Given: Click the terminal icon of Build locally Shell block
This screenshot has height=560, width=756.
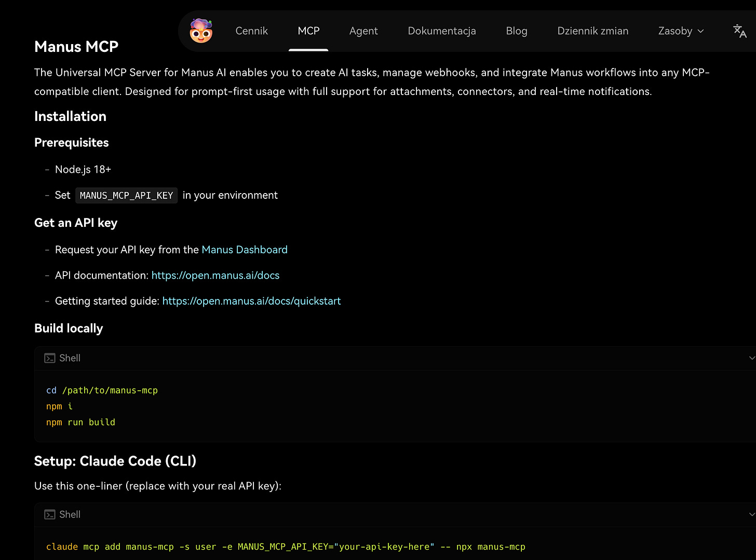Looking at the screenshot, I should coord(50,358).
